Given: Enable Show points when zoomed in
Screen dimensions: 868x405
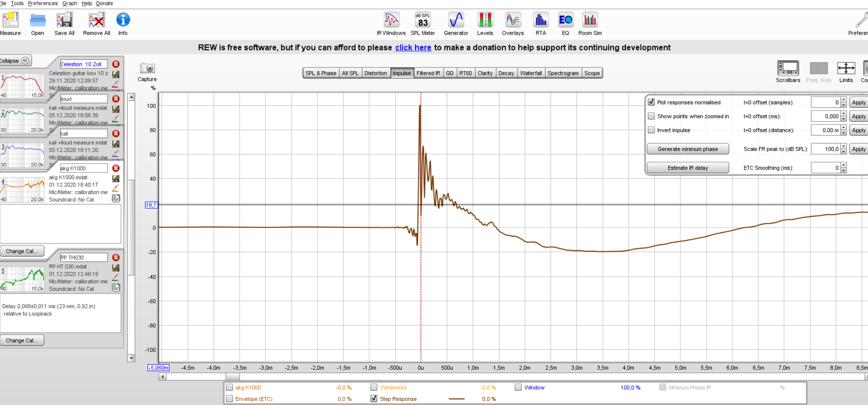Looking at the screenshot, I should tap(651, 116).
